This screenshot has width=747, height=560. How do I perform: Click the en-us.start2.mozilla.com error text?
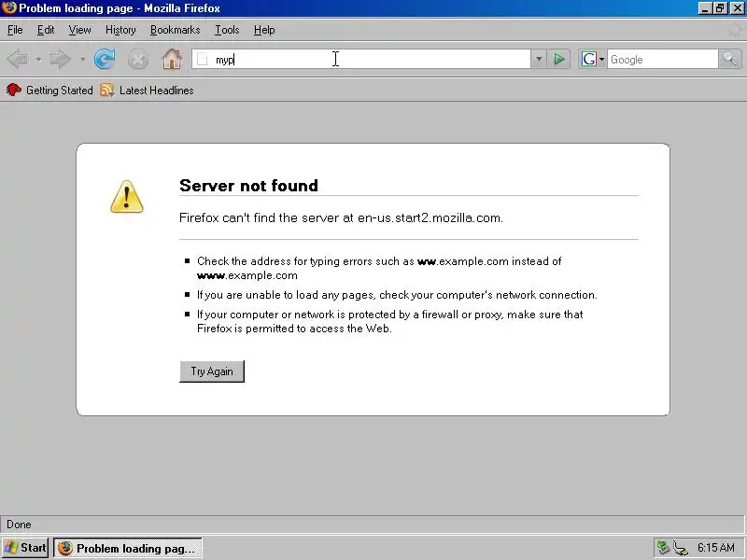429,218
